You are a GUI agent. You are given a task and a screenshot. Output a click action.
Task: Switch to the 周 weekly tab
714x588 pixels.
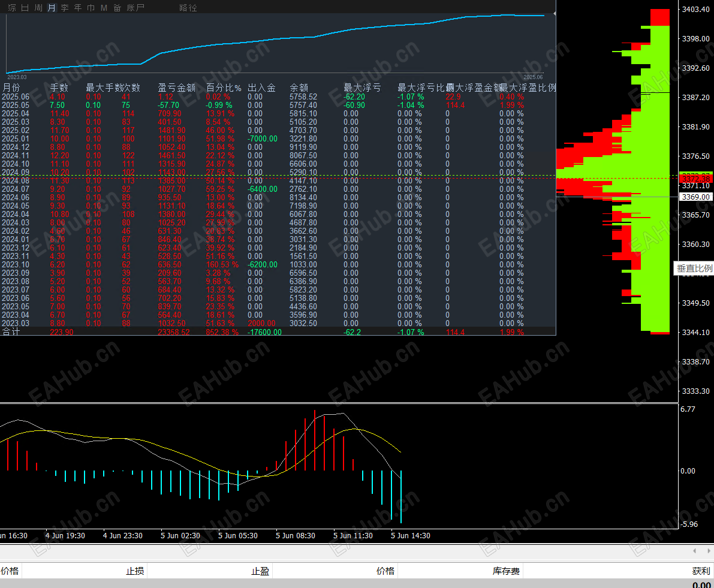click(38, 8)
